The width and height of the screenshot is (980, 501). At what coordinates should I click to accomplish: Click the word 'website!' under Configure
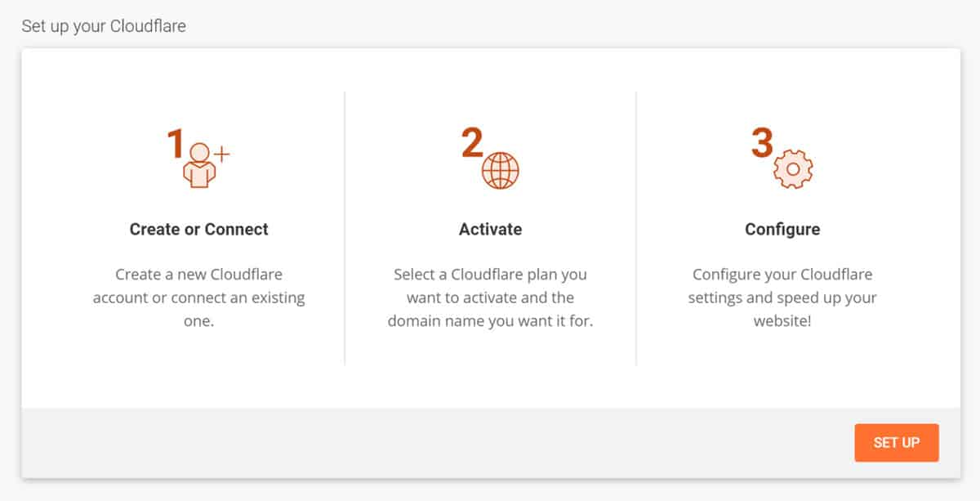[x=782, y=321]
